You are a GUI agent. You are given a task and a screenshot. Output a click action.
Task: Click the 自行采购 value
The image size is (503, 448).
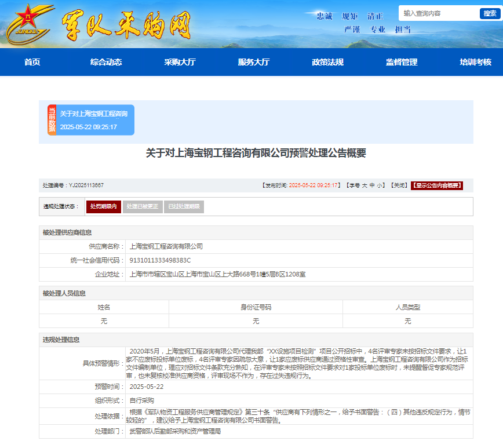point(142,400)
